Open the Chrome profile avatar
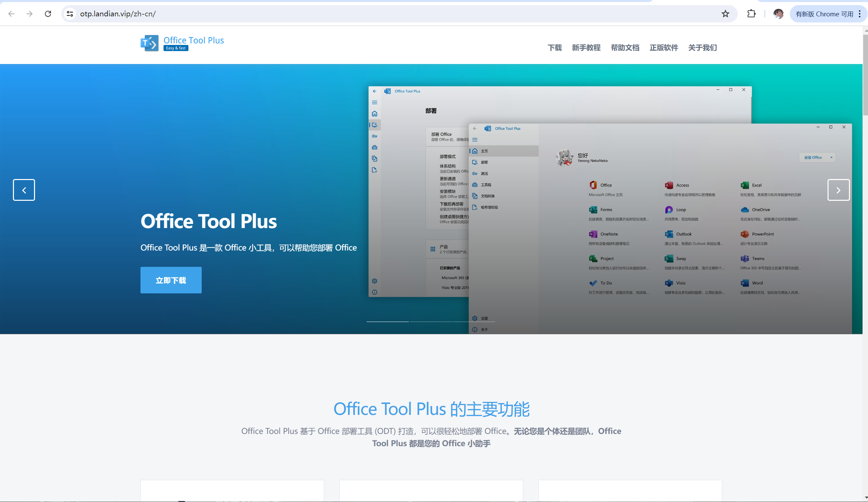Image resolution: width=868 pixels, height=502 pixels. [x=778, y=14]
